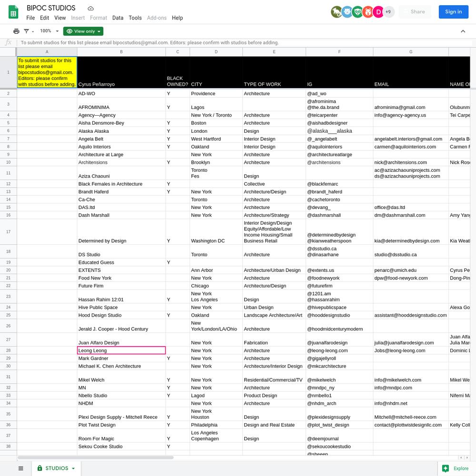Viewport: 476px width, 476px height.
Task: Open the STUDIOS sheet tab options arrow
Action: coord(73,468)
